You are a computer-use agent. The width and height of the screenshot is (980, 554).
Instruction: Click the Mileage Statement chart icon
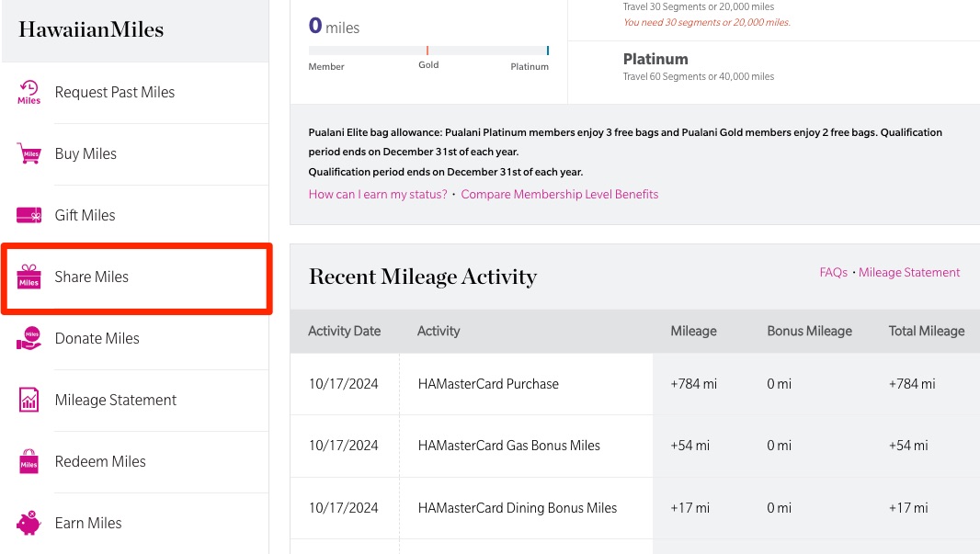click(x=29, y=400)
